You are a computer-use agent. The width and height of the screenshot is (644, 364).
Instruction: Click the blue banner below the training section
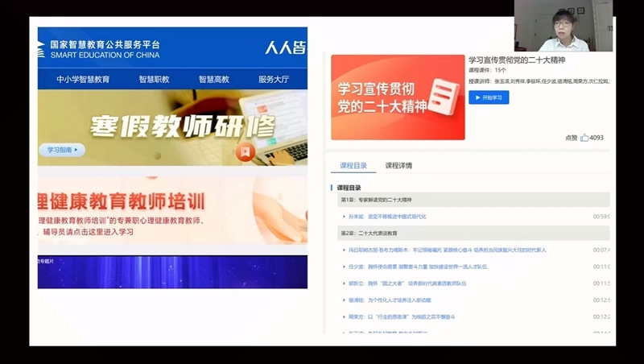pos(172,272)
